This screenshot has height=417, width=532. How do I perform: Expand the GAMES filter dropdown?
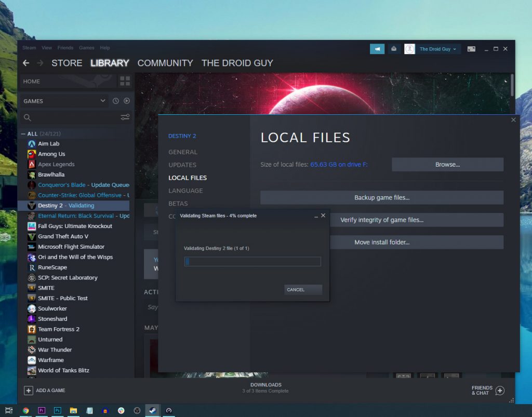[103, 101]
